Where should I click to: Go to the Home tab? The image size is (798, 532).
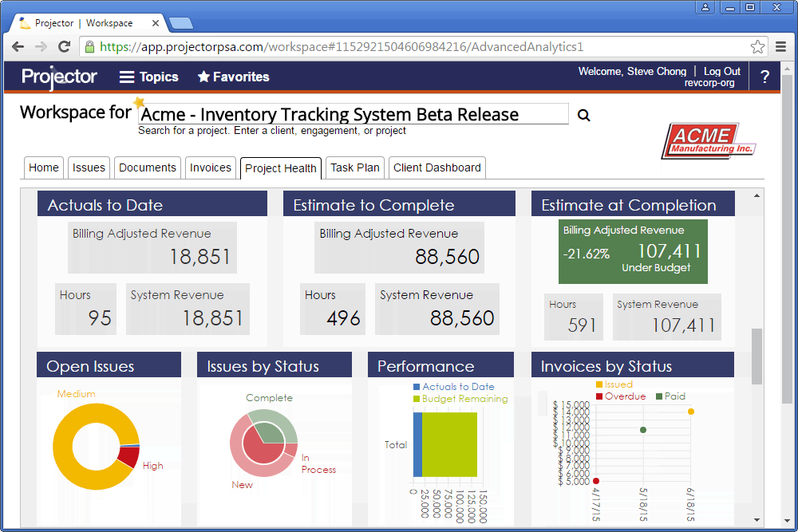(x=43, y=167)
